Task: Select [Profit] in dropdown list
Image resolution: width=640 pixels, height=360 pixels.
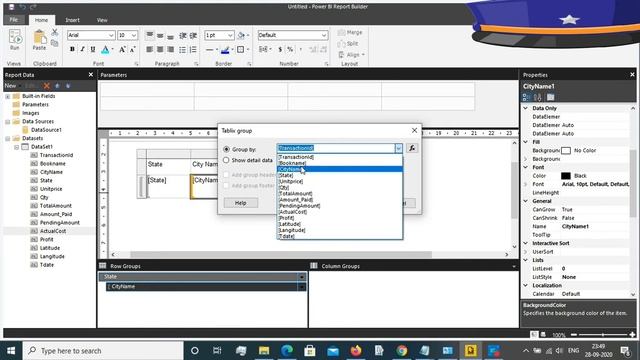Action: pyautogui.click(x=340, y=218)
